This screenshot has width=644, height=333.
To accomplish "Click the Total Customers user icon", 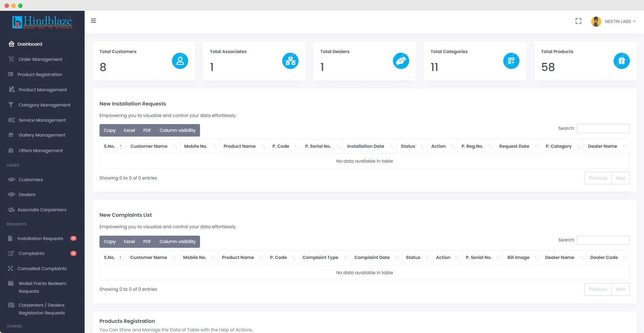I will click(x=180, y=61).
